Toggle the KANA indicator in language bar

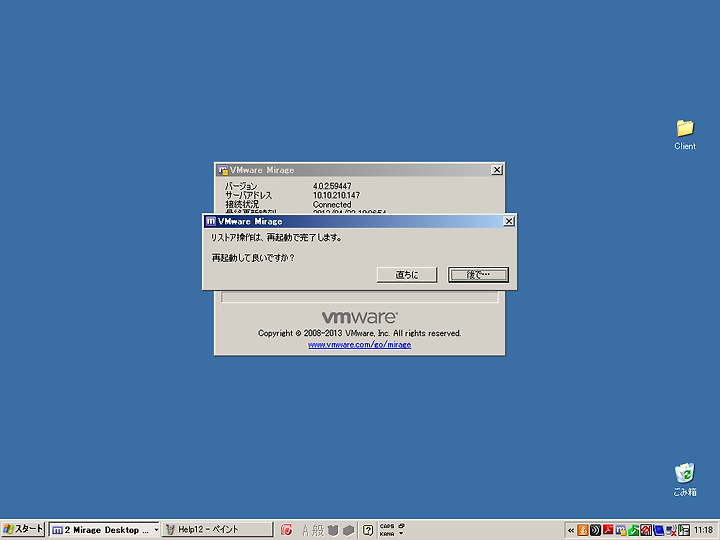tap(387, 534)
